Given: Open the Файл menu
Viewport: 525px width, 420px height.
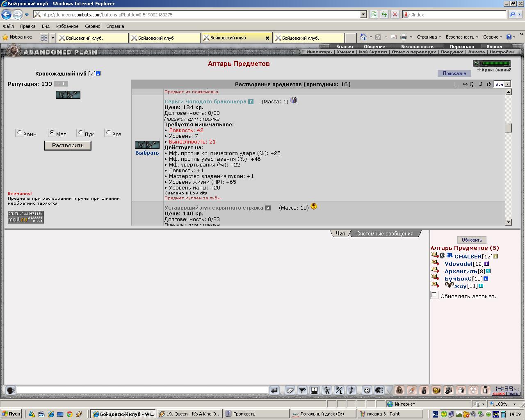Looking at the screenshot, I should pos(8,26).
